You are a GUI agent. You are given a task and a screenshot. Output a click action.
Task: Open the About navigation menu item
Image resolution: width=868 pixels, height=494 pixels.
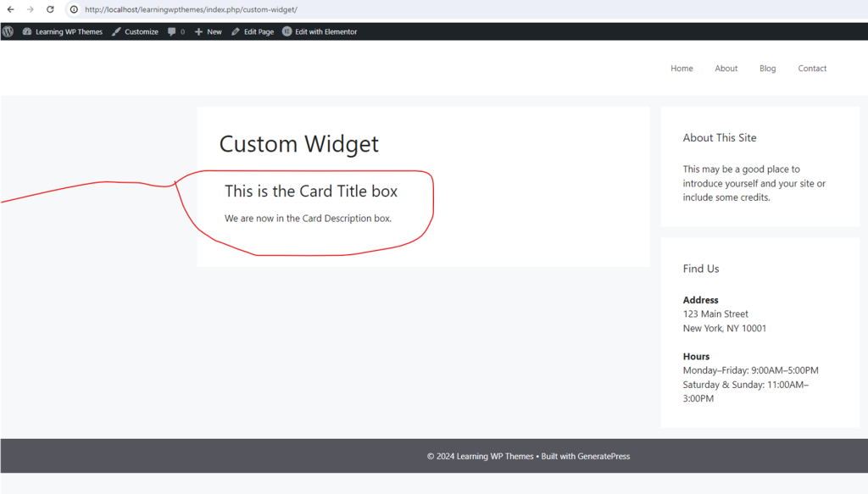[726, 68]
